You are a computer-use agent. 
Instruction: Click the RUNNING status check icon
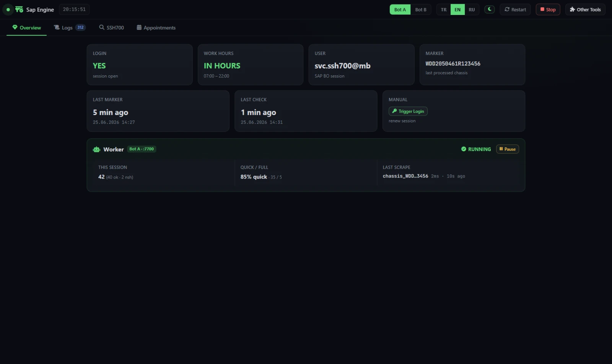click(464, 149)
